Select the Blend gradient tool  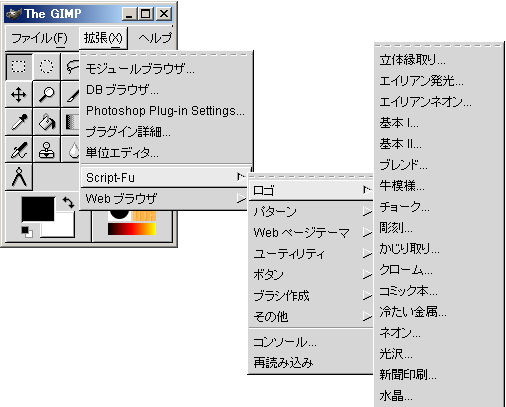click(x=71, y=122)
